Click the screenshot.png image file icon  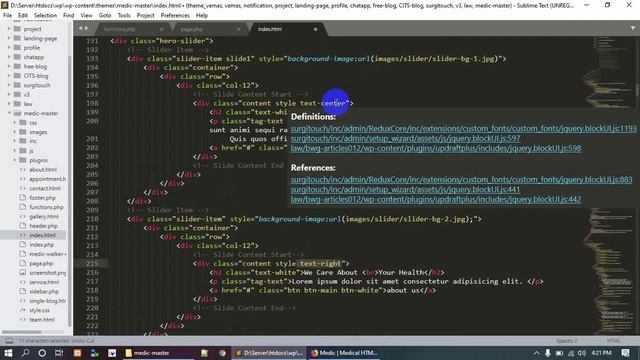coord(23,273)
